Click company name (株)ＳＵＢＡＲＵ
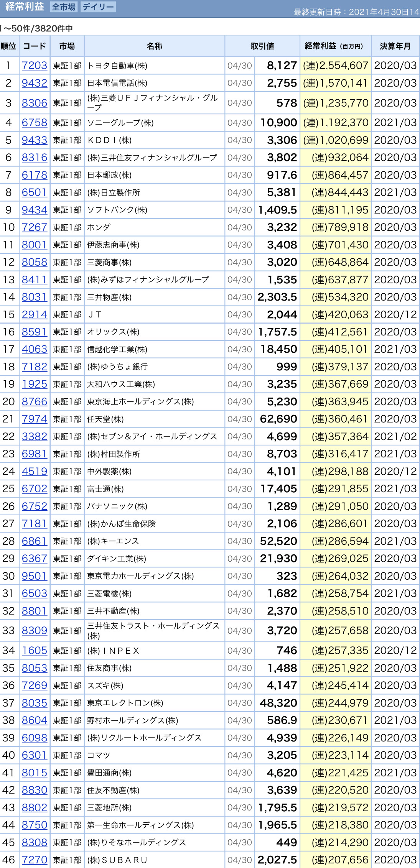This screenshot has width=420, height=868. (x=117, y=860)
